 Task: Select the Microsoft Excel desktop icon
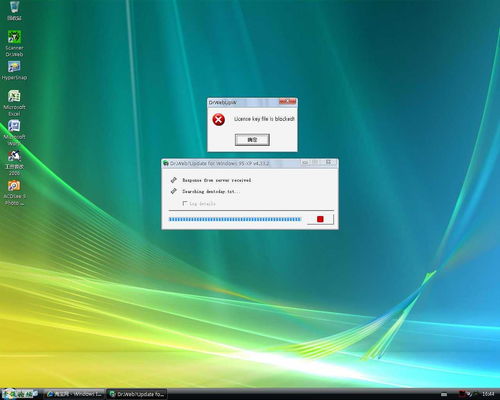pos(14,103)
